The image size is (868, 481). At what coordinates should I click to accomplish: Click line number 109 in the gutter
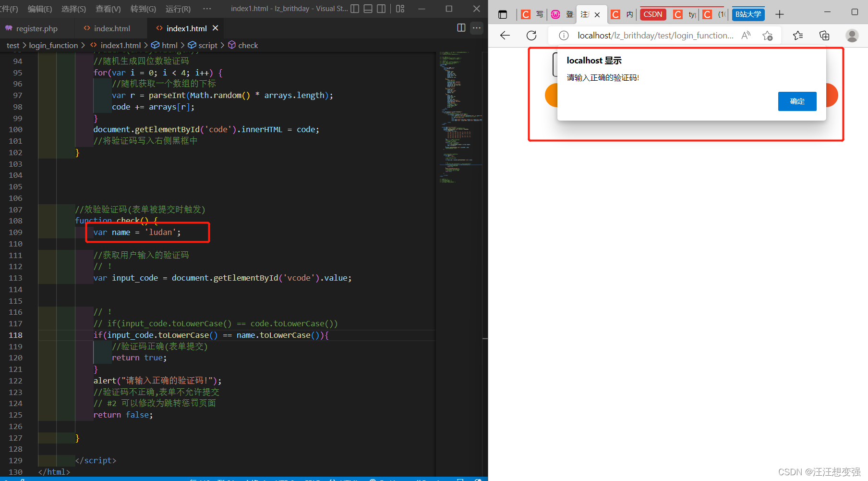pos(15,232)
